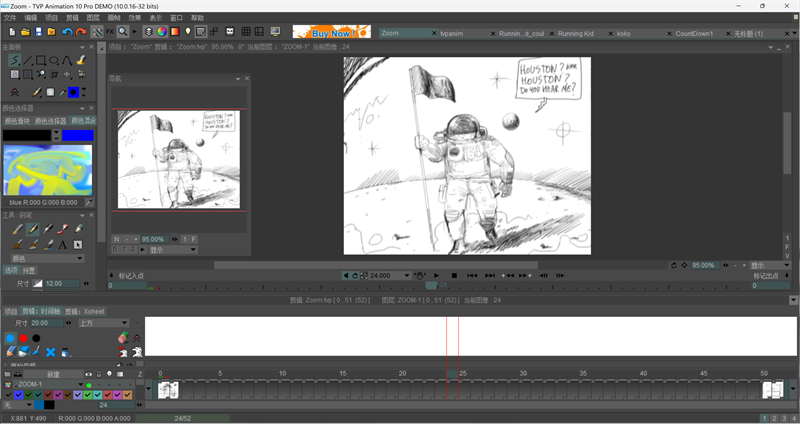The image size is (800, 424).
Task: Click the Redo orange arrow icon
Action: 81,32
